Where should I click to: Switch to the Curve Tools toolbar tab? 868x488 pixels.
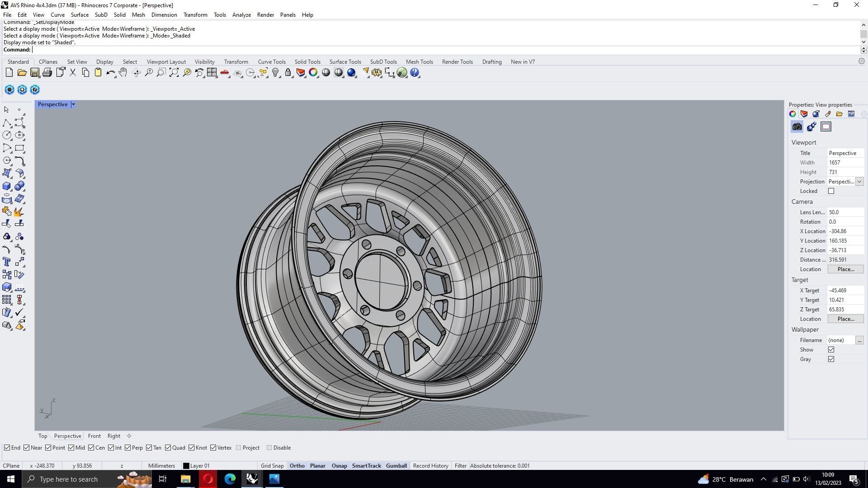[x=272, y=62]
